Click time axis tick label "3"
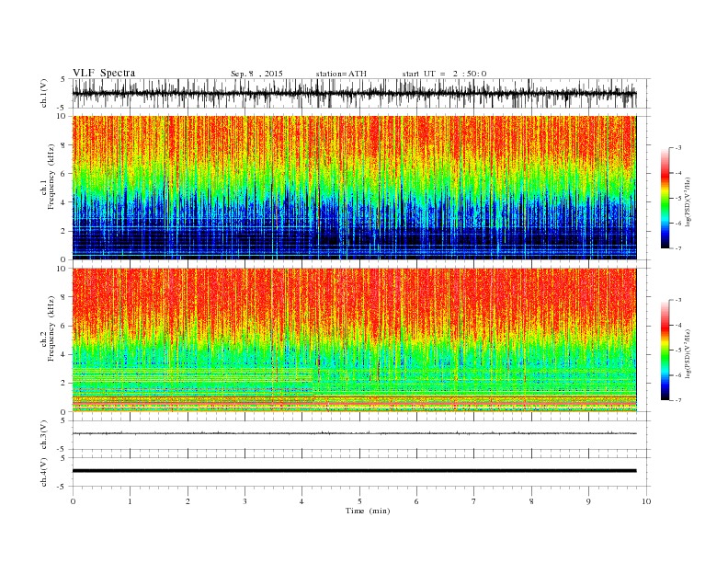The height and width of the screenshot is (563, 728). tap(245, 501)
